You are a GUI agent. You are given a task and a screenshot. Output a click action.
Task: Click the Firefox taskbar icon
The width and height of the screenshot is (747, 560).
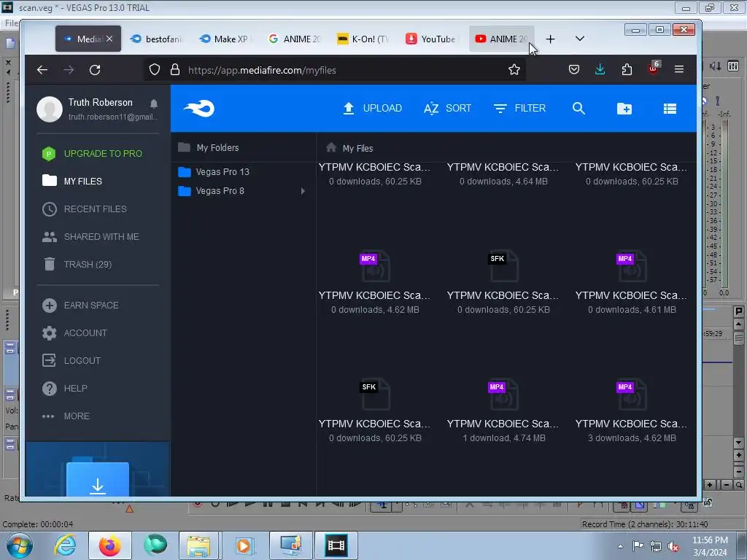click(110, 545)
